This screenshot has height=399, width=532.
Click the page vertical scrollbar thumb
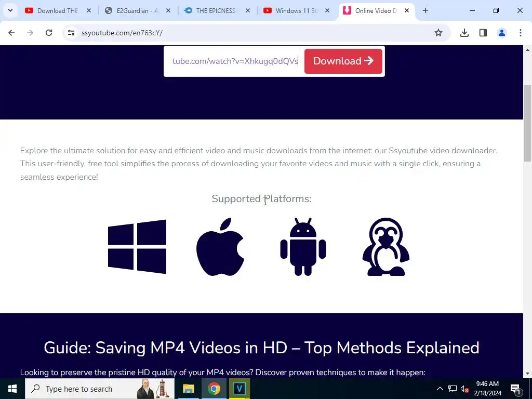tap(527, 123)
